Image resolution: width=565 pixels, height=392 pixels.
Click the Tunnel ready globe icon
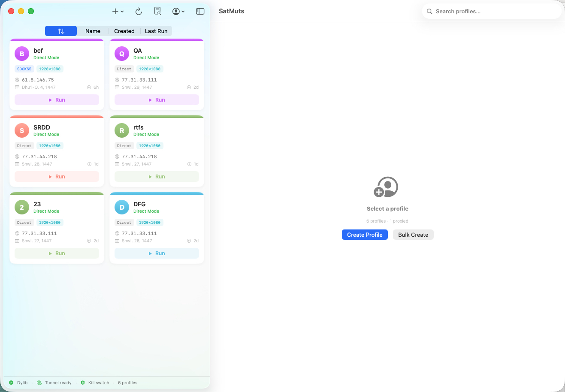(39, 383)
